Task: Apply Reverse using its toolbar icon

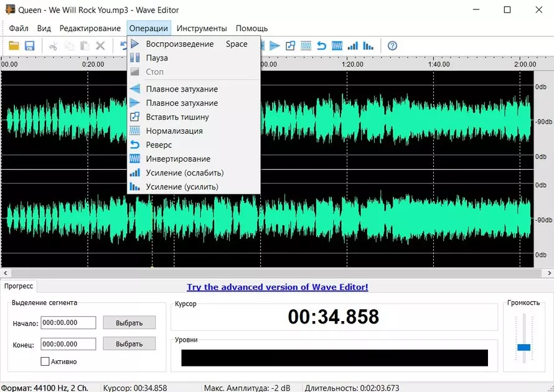Action: 321,45
